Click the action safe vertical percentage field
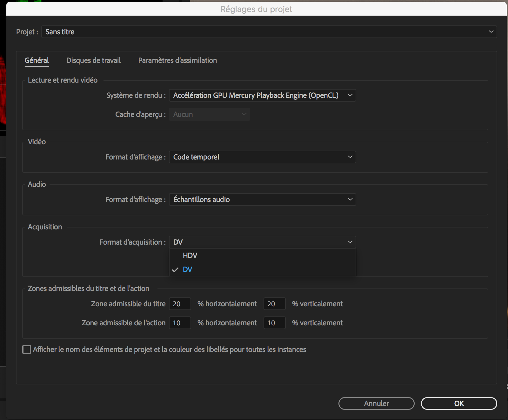This screenshot has width=508, height=420. click(x=274, y=323)
